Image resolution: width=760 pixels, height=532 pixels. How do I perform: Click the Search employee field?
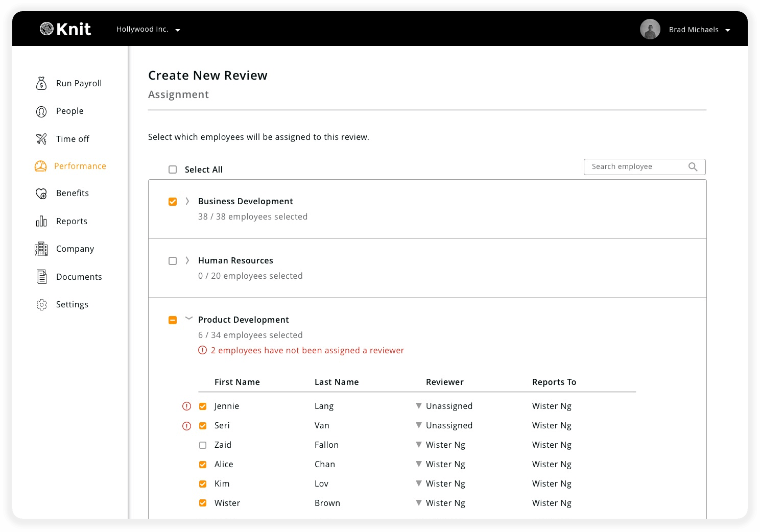click(645, 167)
